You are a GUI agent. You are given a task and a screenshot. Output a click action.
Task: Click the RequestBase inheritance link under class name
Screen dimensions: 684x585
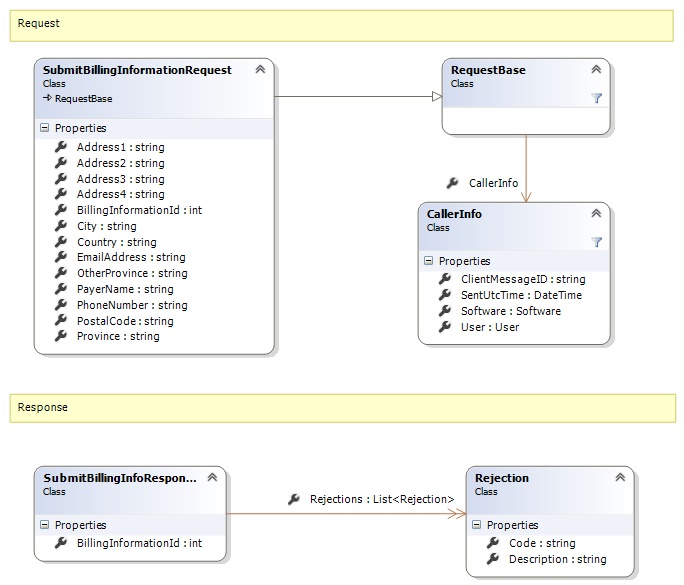[83, 99]
